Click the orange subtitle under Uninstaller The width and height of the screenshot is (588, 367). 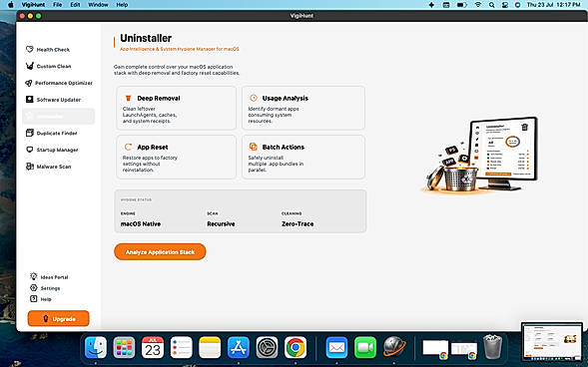180,49
